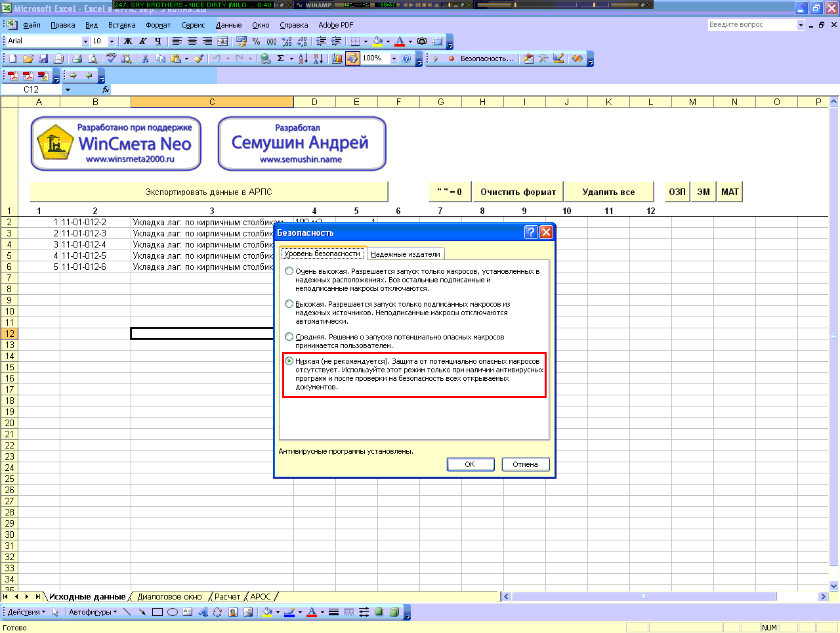This screenshot has height=633, width=840.
Task: Click the Format Painter brush icon
Action: pyautogui.click(x=198, y=58)
